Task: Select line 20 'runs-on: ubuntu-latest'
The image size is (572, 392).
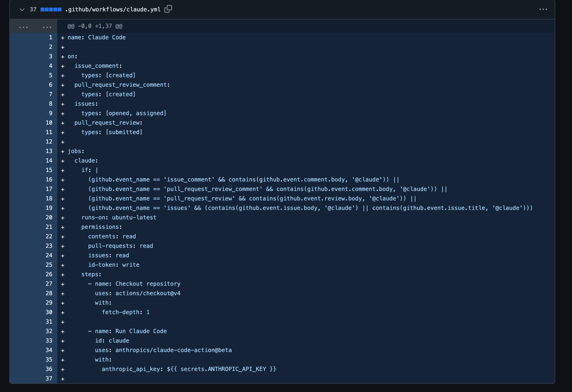Action: coord(119,217)
